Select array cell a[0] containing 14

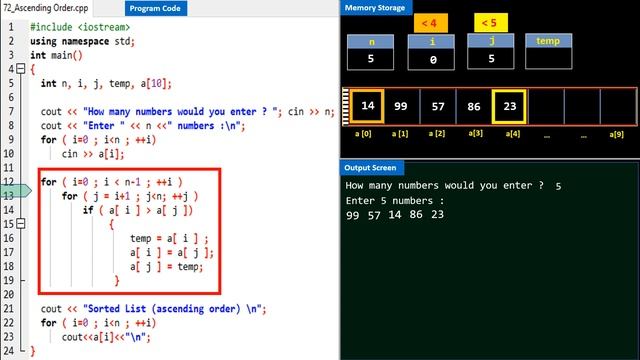pyautogui.click(x=367, y=106)
